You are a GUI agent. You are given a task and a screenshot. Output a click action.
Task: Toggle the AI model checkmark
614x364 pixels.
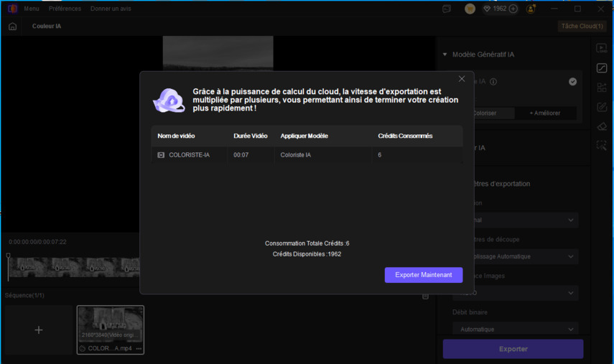click(572, 82)
